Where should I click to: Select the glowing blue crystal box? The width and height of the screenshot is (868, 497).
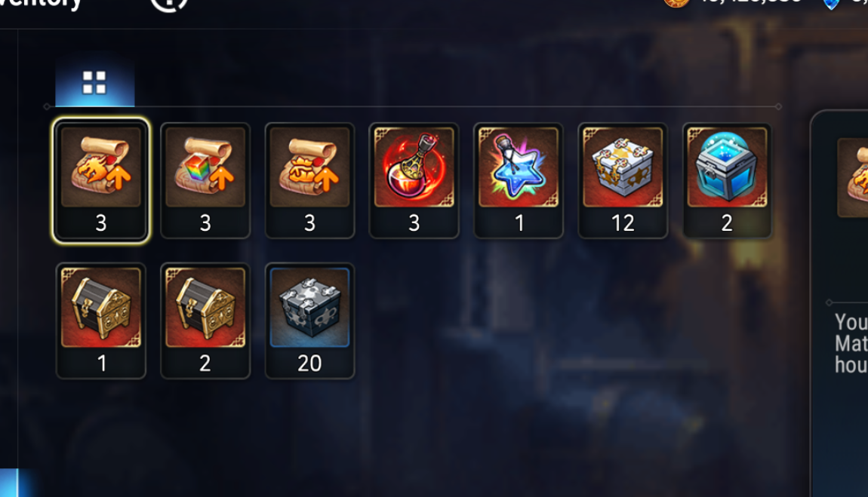[x=727, y=181]
